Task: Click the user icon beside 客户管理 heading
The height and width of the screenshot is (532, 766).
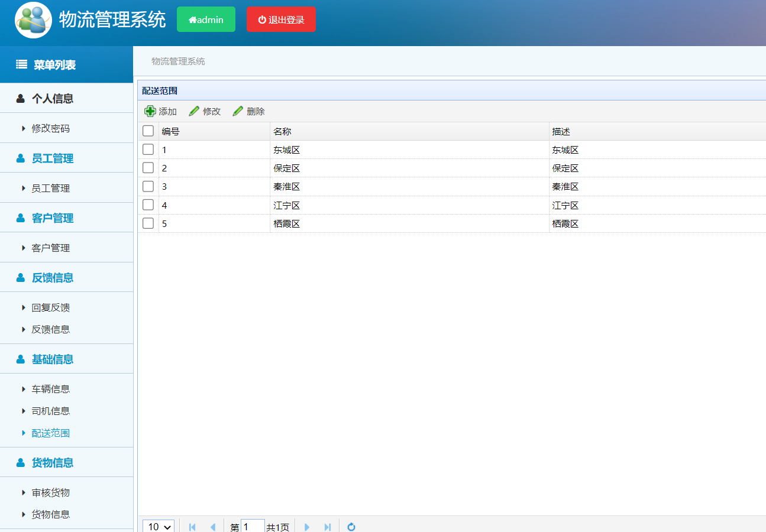Action: pyautogui.click(x=21, y=218)
